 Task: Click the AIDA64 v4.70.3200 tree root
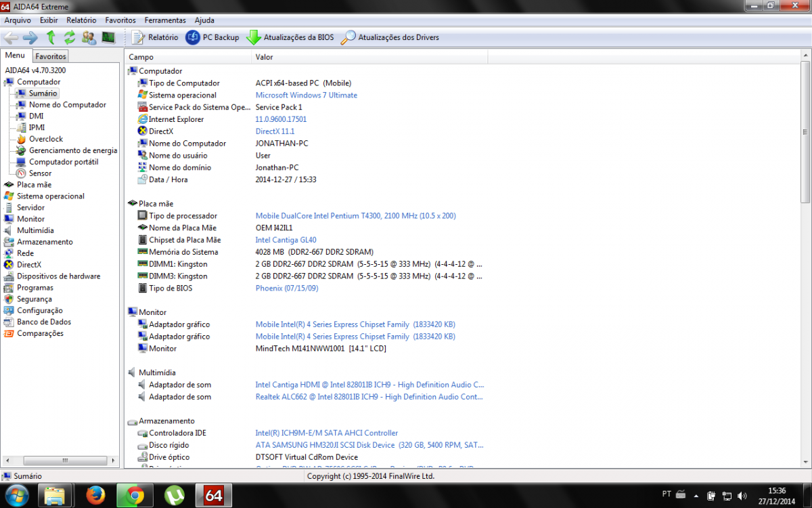coord(35,70)
